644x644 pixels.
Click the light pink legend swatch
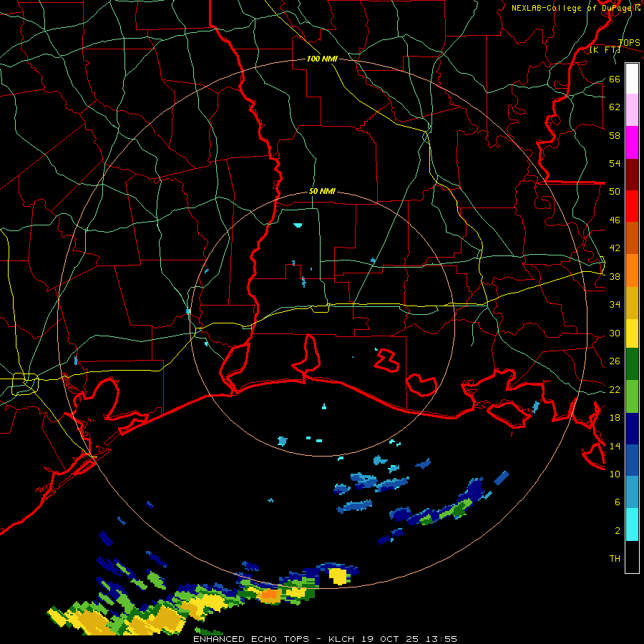point(632,109)
